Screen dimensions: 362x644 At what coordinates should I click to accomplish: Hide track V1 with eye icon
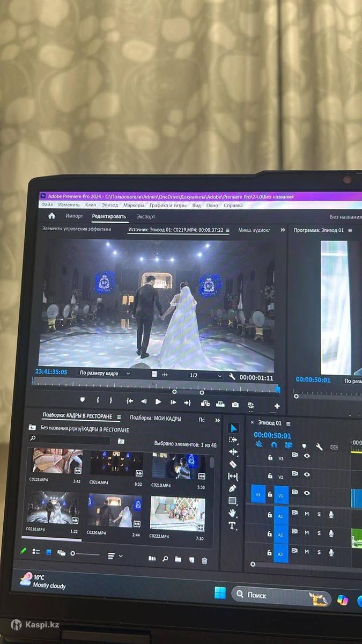click(307, 493)
